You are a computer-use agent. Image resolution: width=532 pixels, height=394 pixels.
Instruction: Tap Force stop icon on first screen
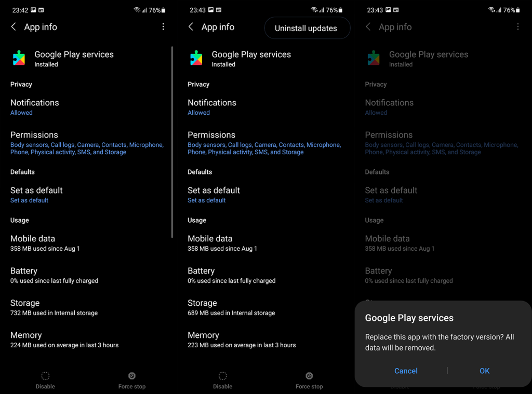pos(132,376)
